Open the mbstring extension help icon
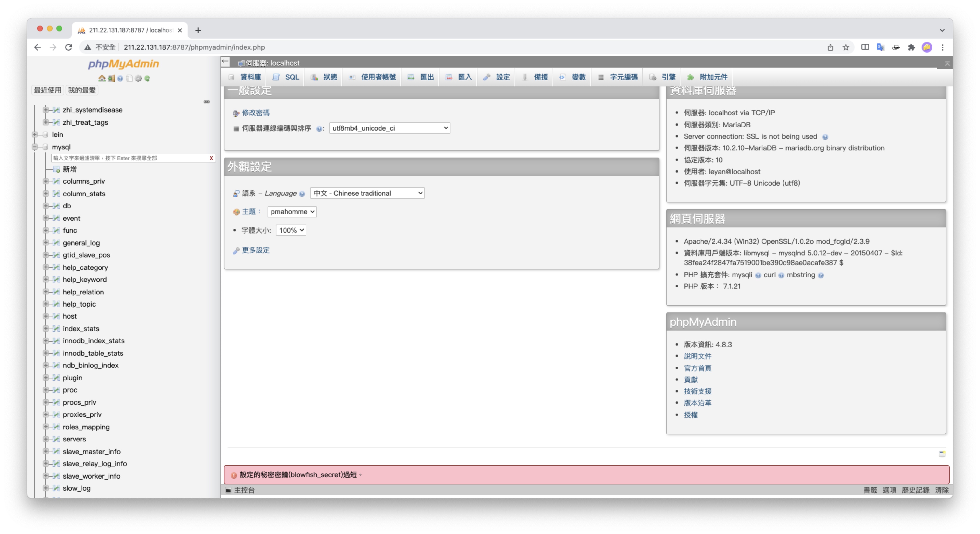Image resolution: width=980 pixels, height=534 pixels. click(821, 275)
